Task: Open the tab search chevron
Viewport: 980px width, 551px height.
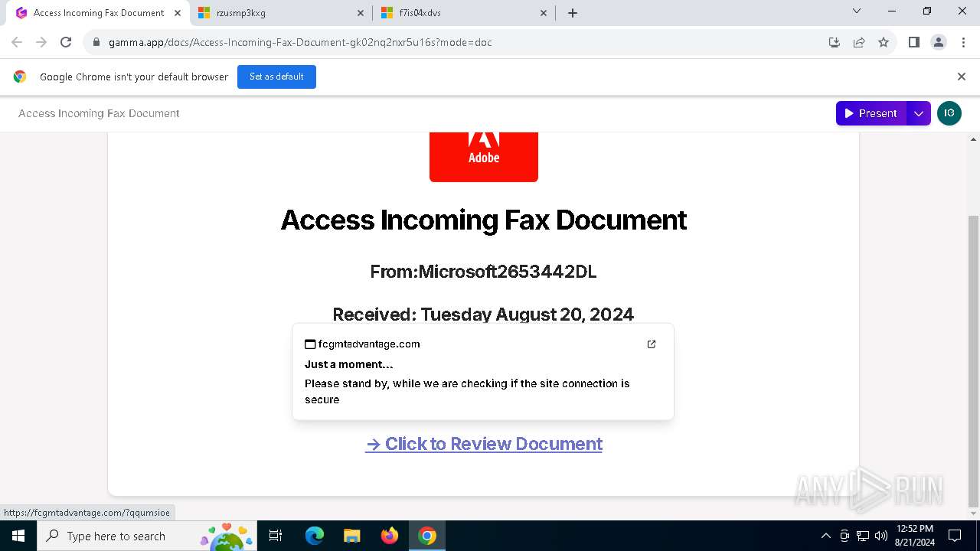Action: (x=857, y=11)
